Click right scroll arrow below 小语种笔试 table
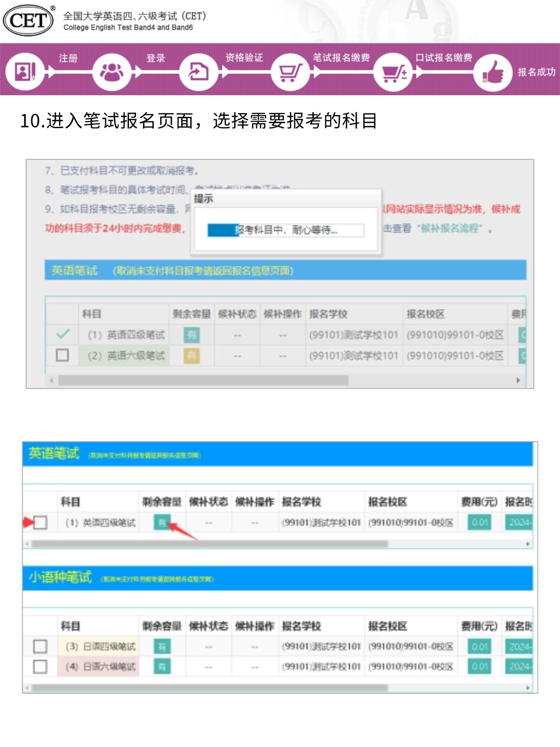Image resolution: width=560 pixels, height=747 pixels. (528, 688)
